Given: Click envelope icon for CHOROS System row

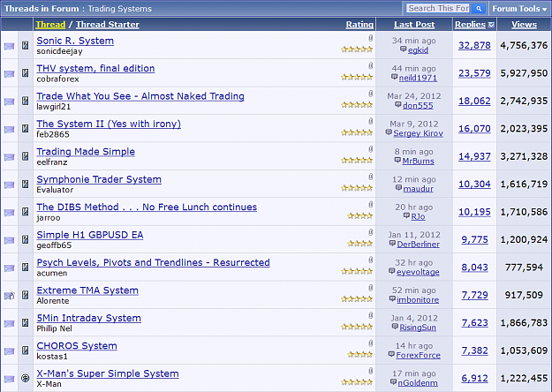Looking at the screenshot, I should pyautogui.click(x=9, y=351).
